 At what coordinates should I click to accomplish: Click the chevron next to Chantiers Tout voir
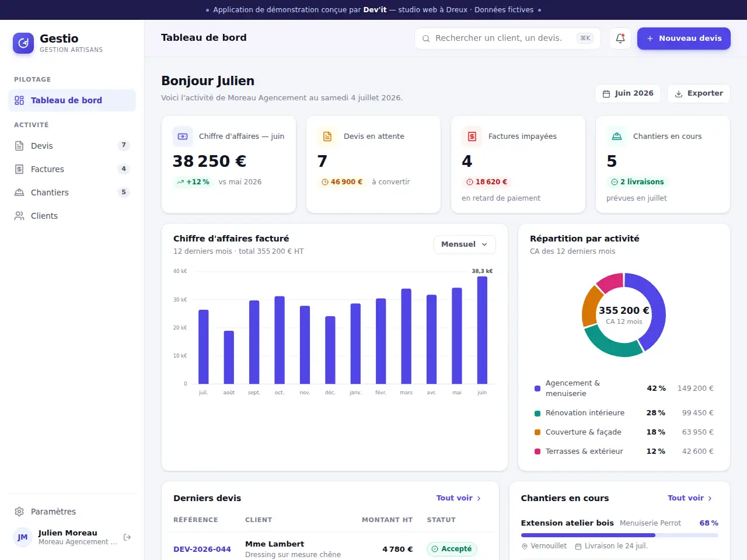710,499
